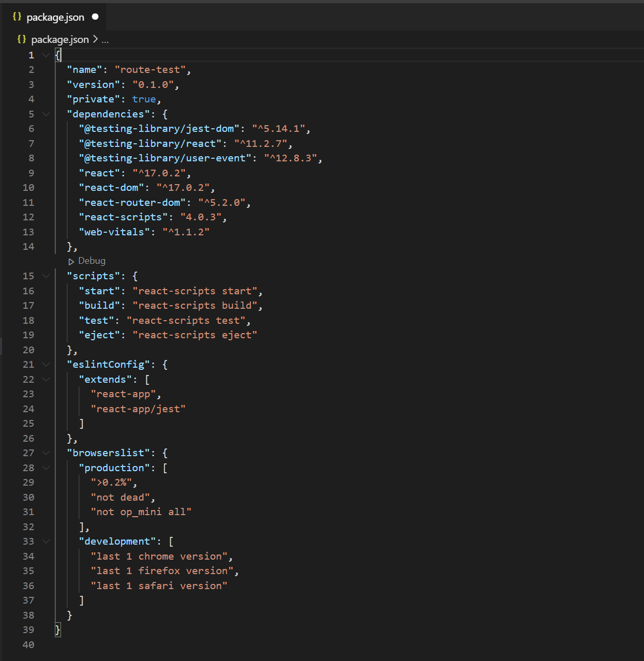Click the "^5.14.1" version string

click(x=278, y=129)
